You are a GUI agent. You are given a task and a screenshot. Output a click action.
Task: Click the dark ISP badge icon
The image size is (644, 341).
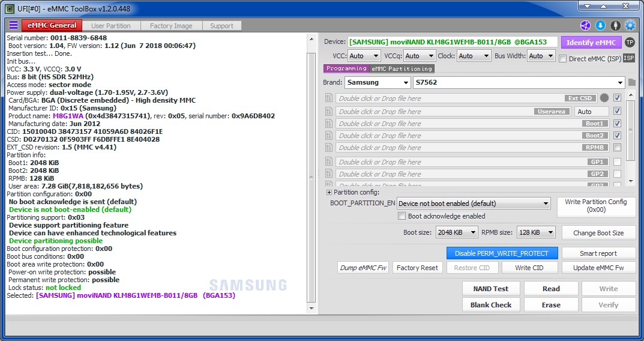tap(629, 58)
